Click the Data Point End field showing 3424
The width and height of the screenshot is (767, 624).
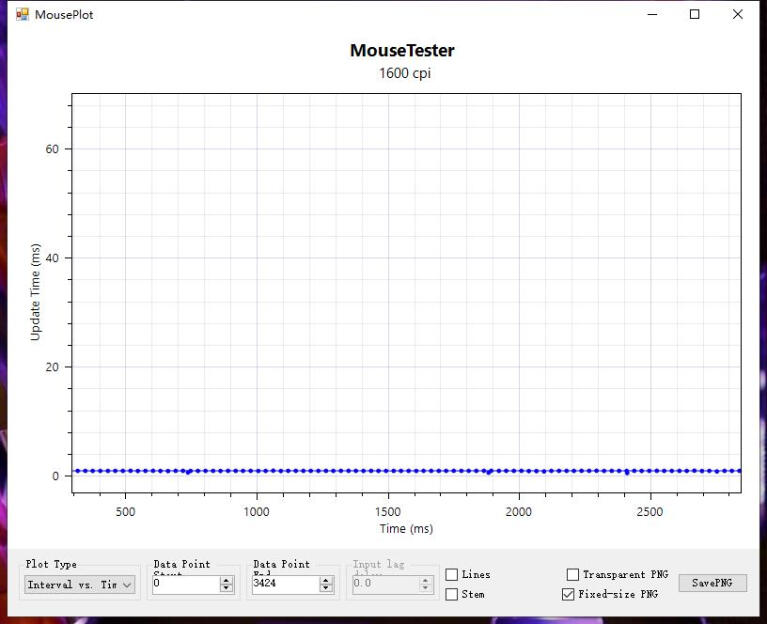(x=286, y=584)
